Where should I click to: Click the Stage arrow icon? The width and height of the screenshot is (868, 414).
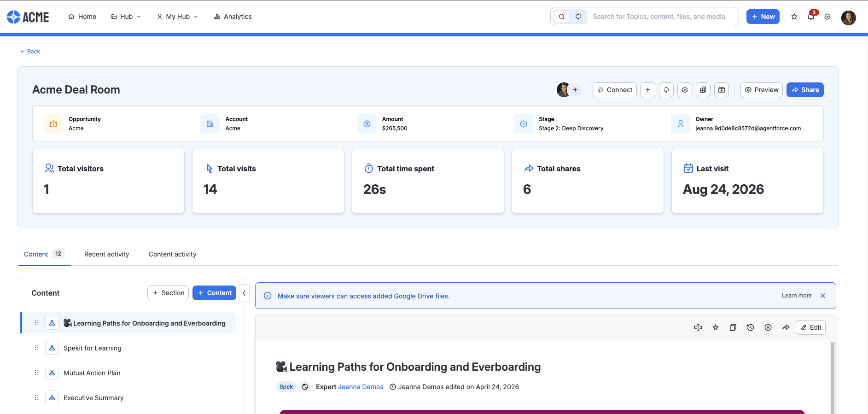click(x=524, y=124)
